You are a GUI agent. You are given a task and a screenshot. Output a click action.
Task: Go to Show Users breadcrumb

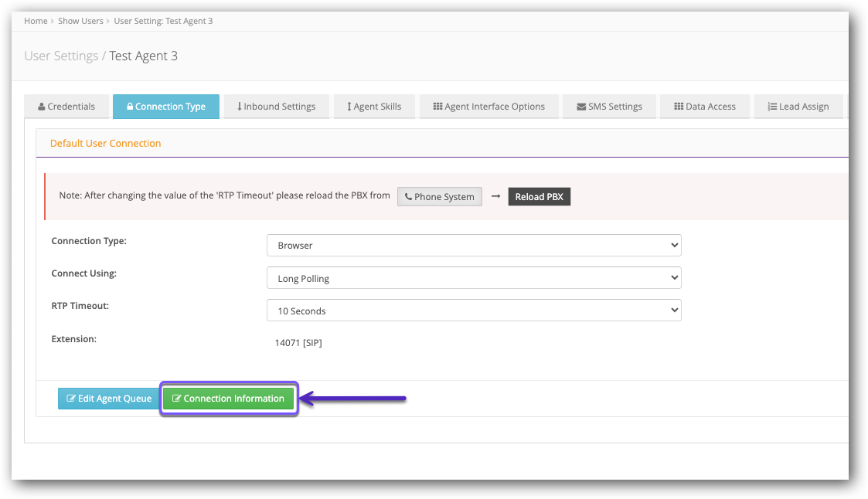80,21
